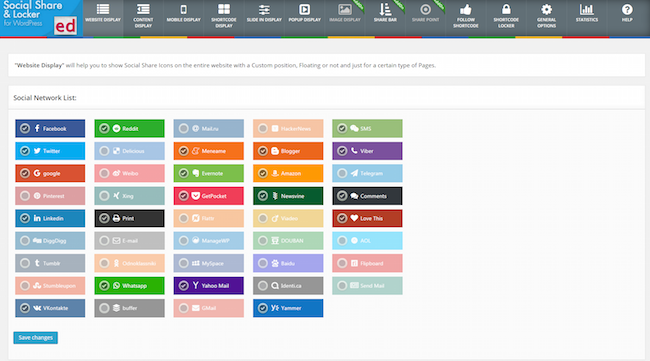Click the Odnoklassniki icon
Screen dimensions: 650x361
[x=116, y=263]
